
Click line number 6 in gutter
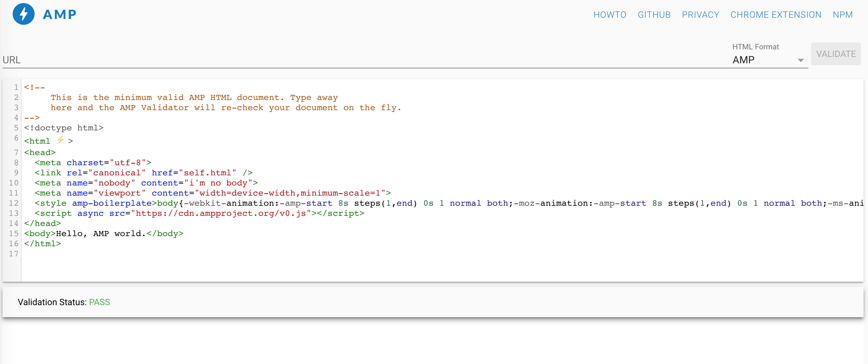pos(16,138)
